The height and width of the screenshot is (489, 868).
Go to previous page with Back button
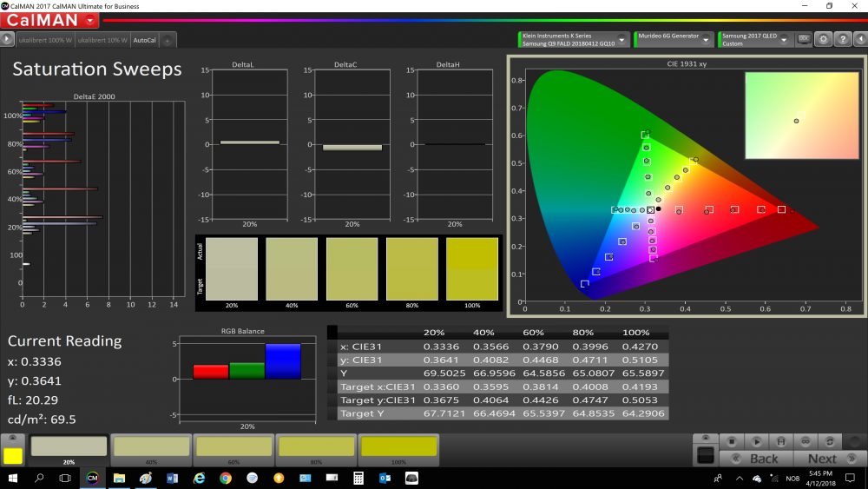tap(756, 459)
